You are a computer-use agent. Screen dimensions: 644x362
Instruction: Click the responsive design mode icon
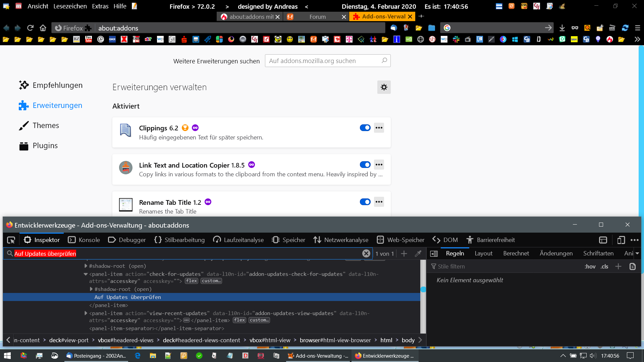click(621, 240)
